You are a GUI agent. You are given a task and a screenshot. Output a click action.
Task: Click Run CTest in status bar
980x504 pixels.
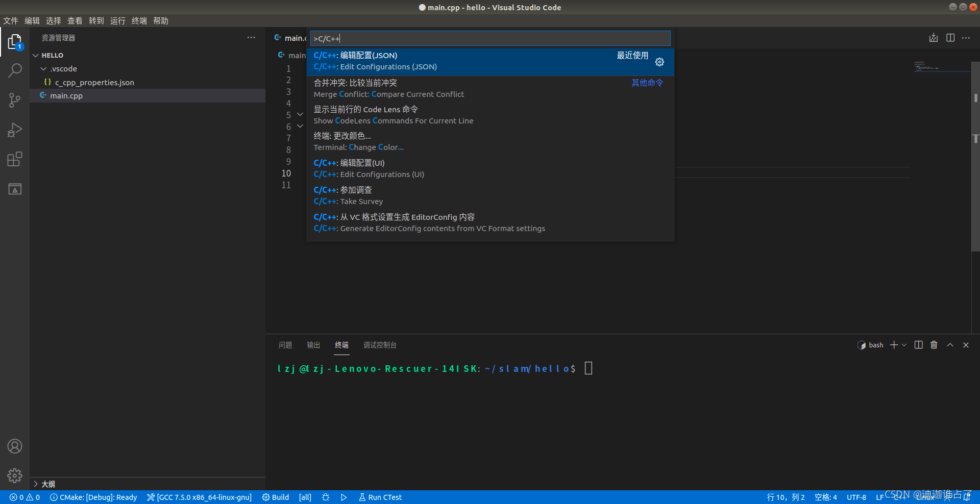pyautogui.click(x=380, y=497)
